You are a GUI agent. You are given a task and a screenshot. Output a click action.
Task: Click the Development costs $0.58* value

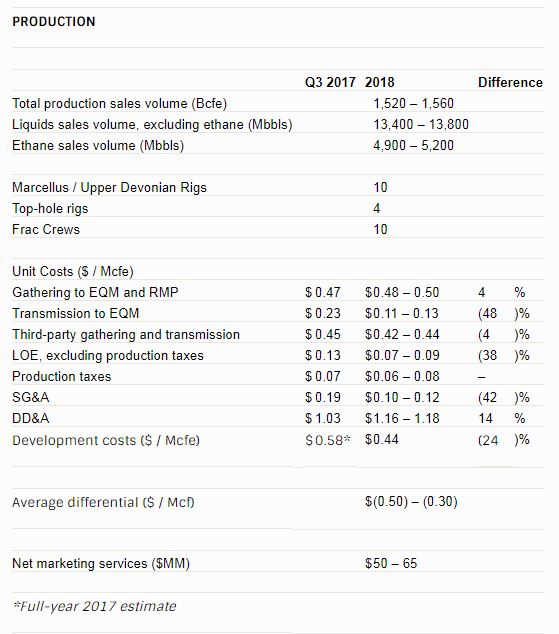click(327, 440)
